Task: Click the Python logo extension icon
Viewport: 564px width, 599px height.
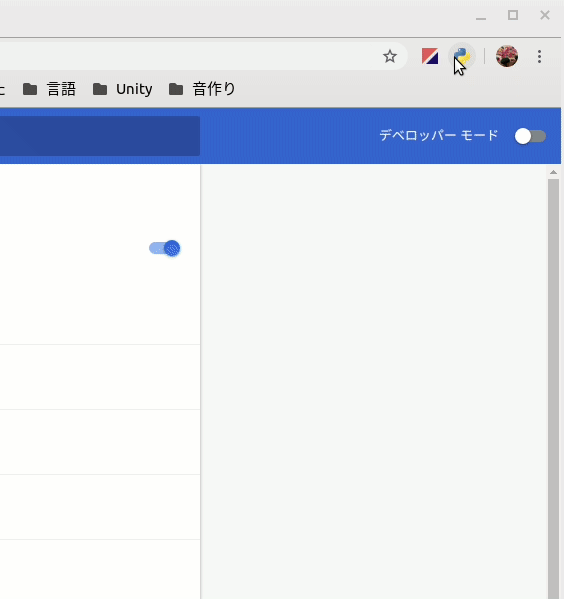Action: (x=462, y=57)
